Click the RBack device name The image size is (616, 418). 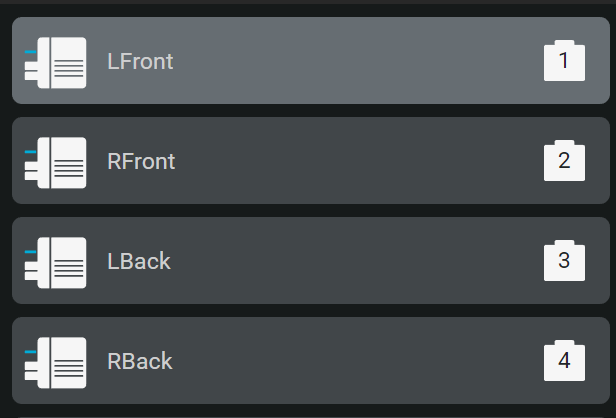140,361
